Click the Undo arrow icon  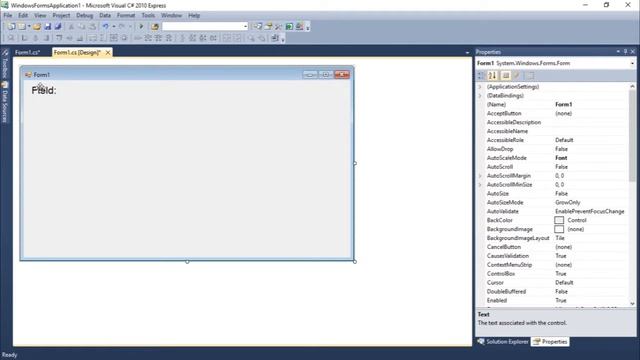point(106,27)
